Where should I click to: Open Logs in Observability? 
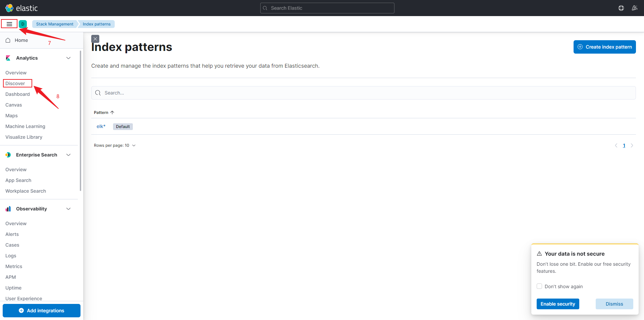(x=11, y=256)
